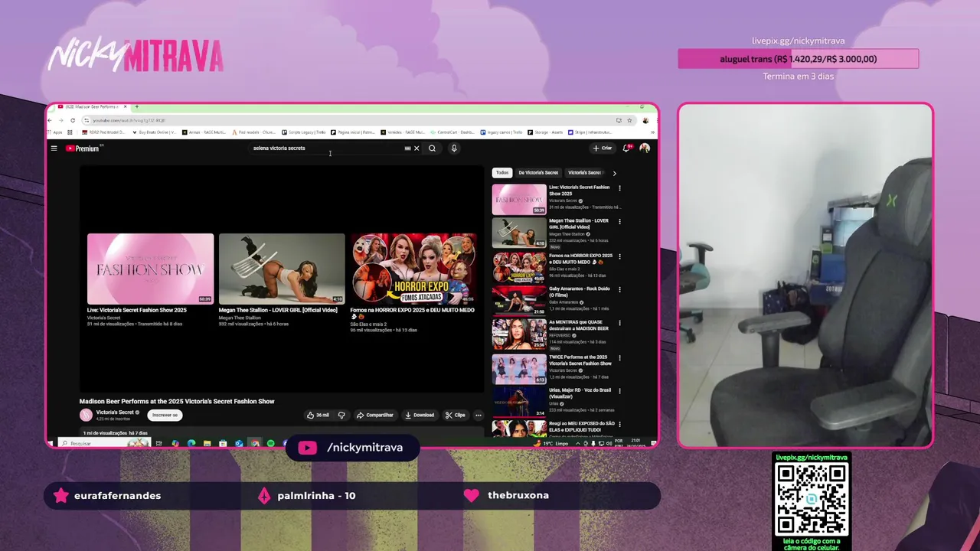Click the magnifier search button
The width and height of the screenshot is (980, 551).
pyautogui.click(x=432, y=148)
